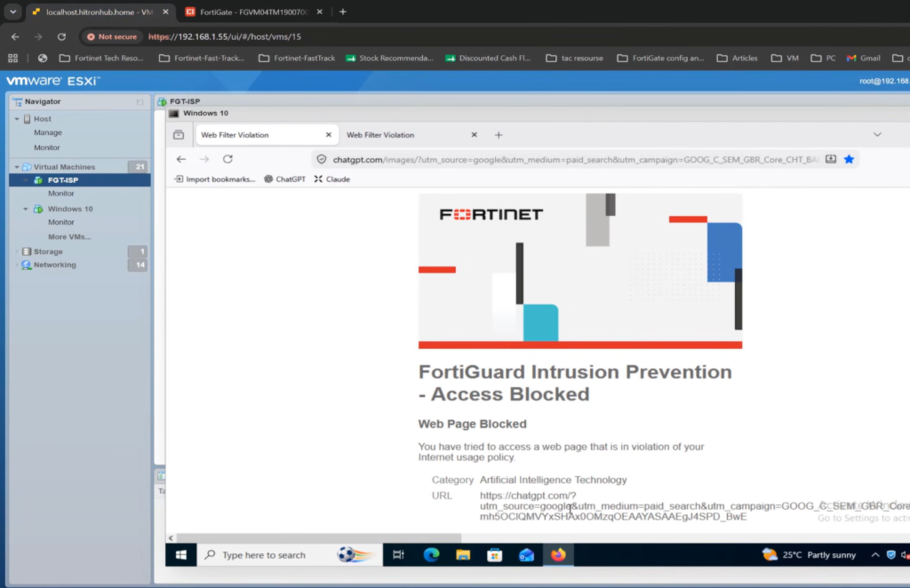Click the Not secure site badge

point(112,36)
